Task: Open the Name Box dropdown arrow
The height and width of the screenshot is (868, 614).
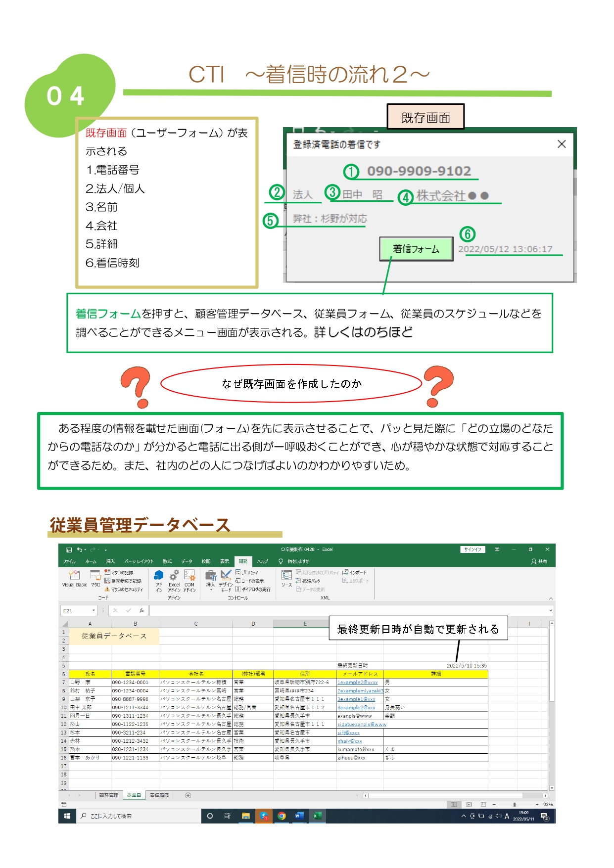Action: (x=93, y=611)
